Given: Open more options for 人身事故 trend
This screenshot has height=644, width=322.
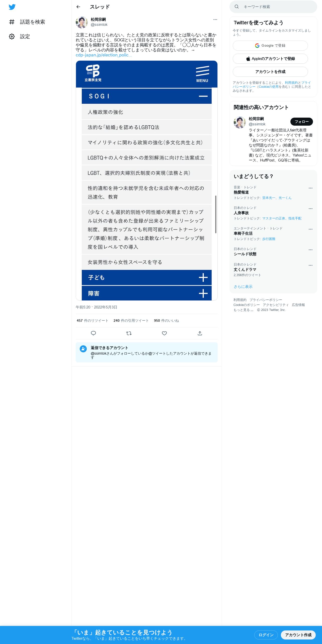Looking at the screenshot, I should point(310,209).
